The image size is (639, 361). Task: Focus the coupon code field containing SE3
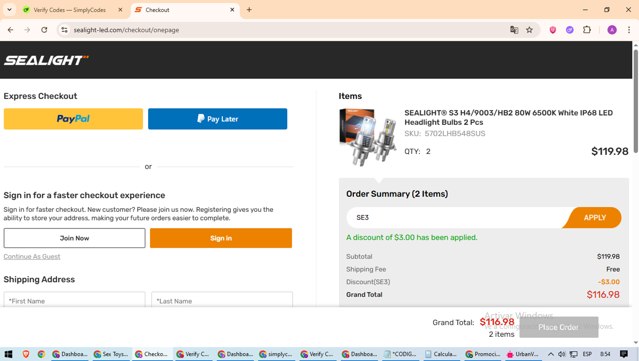click(454, 218)
